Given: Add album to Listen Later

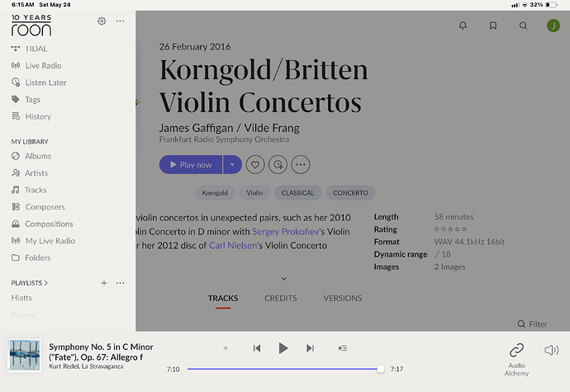Looking at the screenshot, I should pos(278,164).
